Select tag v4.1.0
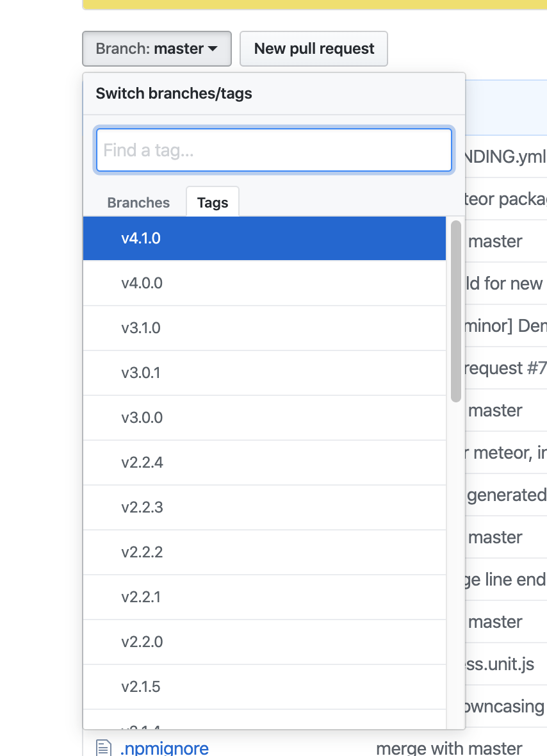Image resolution: width=547 pixels, height=756 pixels. point(265,238)
